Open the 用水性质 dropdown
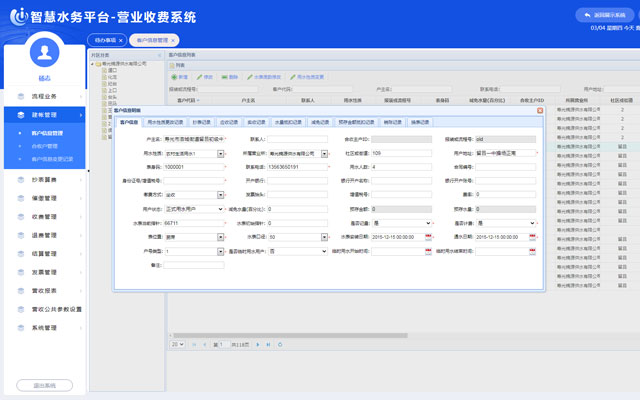 [x=227, y=153]
